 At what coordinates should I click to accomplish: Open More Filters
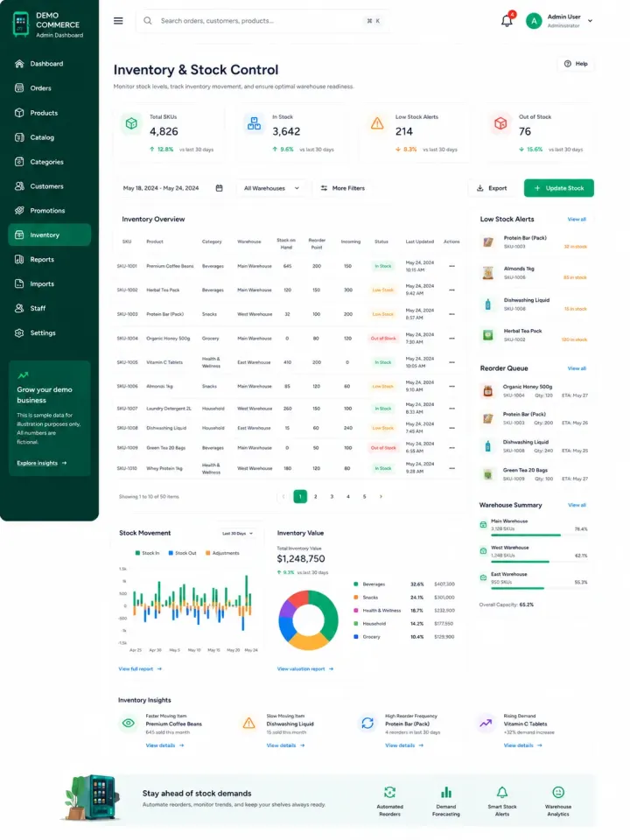pos(343,188)
